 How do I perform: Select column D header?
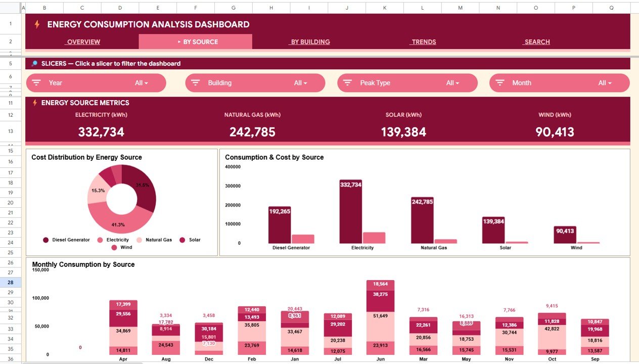pyautogui.click(x=120, y=8)
